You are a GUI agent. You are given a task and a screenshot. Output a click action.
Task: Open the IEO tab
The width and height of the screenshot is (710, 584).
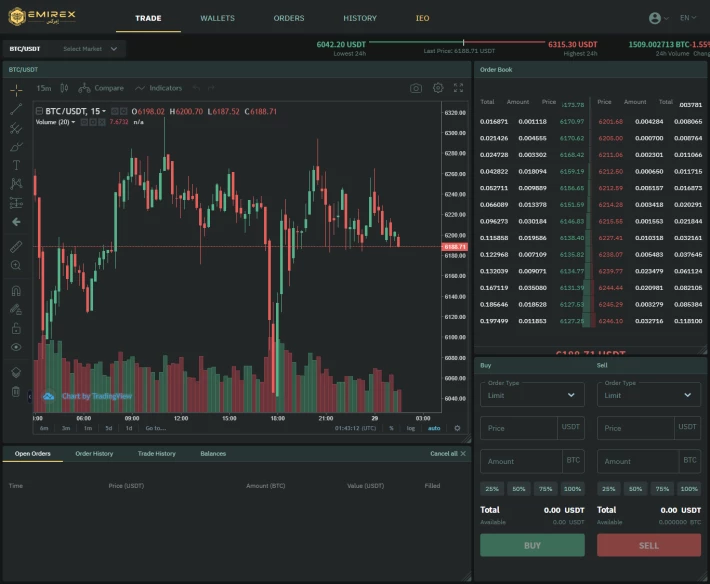point(422,19)
